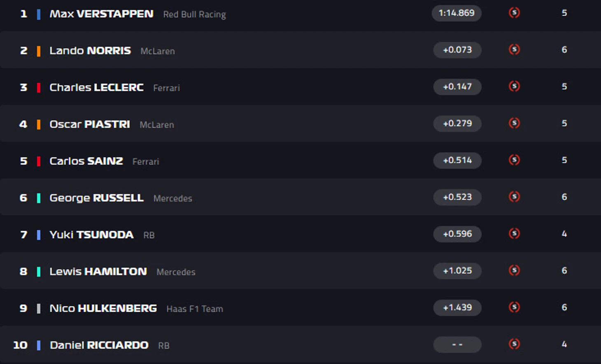Click Red Bull Racing team label
Screen dimensions: 601x364
click(x=194, y=14)
